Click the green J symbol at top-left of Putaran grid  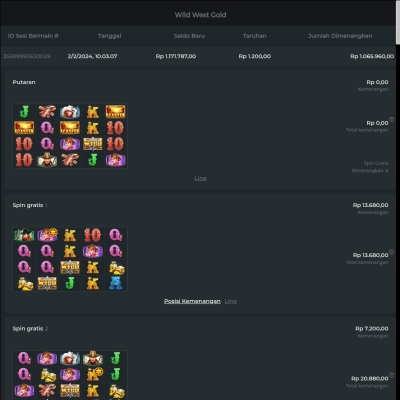click(x=24, y=112)
